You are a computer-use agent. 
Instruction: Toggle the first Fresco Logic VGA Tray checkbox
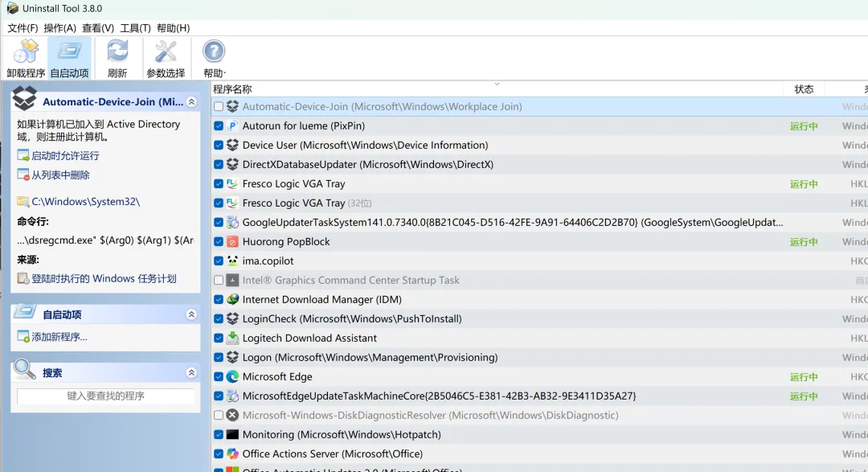[219, 184]
